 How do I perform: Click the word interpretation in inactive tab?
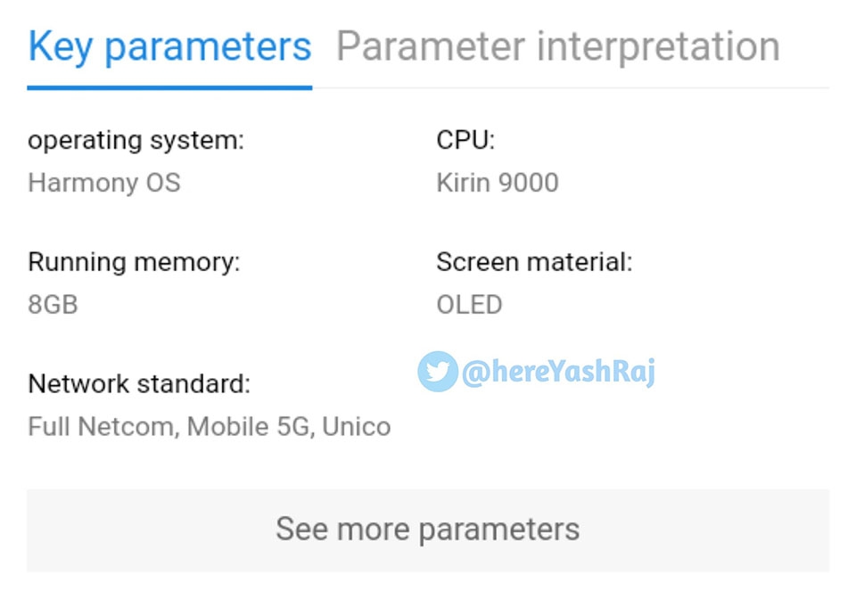pyautogui.click(x=658, y=47)
